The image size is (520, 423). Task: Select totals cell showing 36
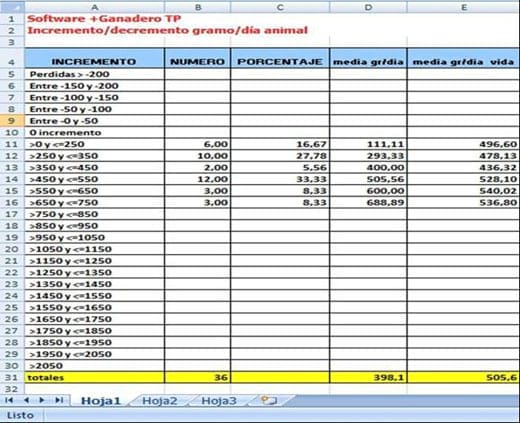click(198, 377)
